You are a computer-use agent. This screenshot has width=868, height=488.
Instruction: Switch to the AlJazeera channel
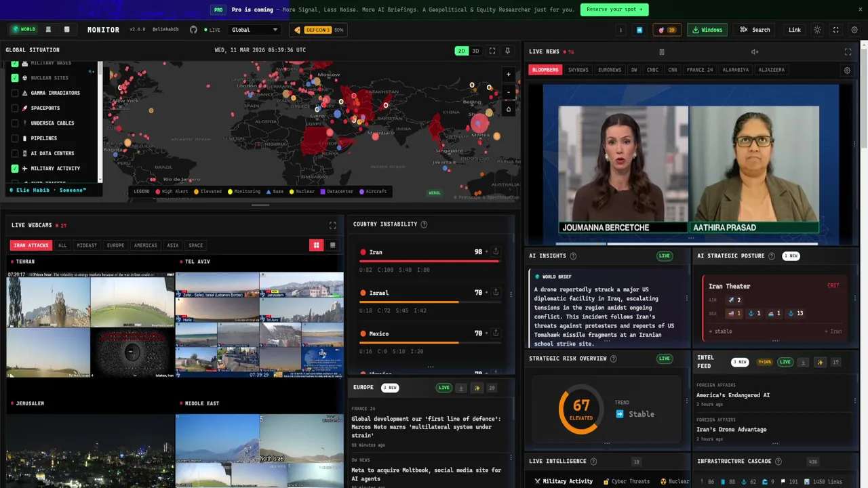pyautogui.click(x=772, y=70)
